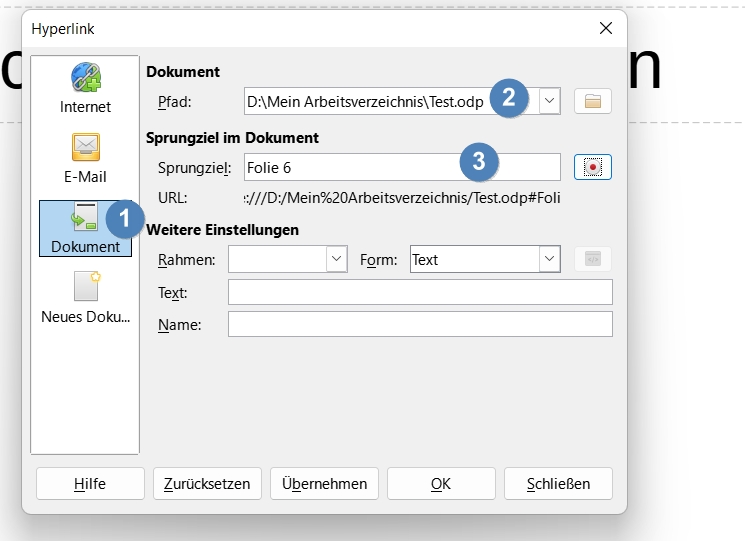The height and width of the screenshot is (541, 745).
Task: Click the events icon beside Form
Action: coord(593,259)
